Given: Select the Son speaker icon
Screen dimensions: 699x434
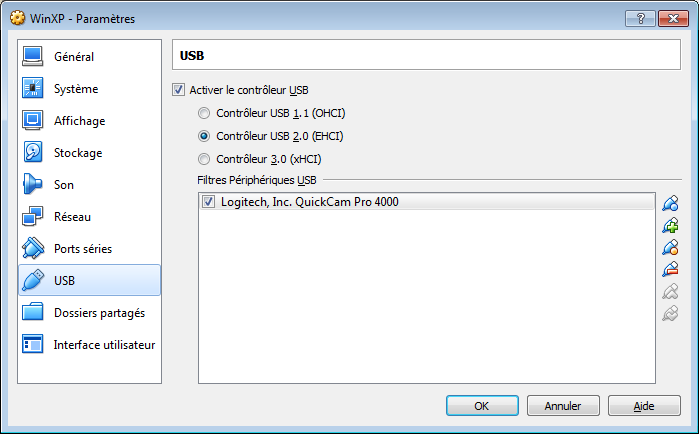Looking at the screenshot, I should pyautogui.click(x=33, y=184).
